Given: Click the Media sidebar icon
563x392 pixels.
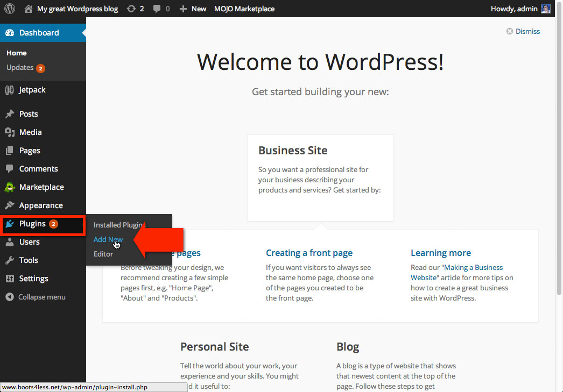Looking at the screenshot, I should 10,132.
